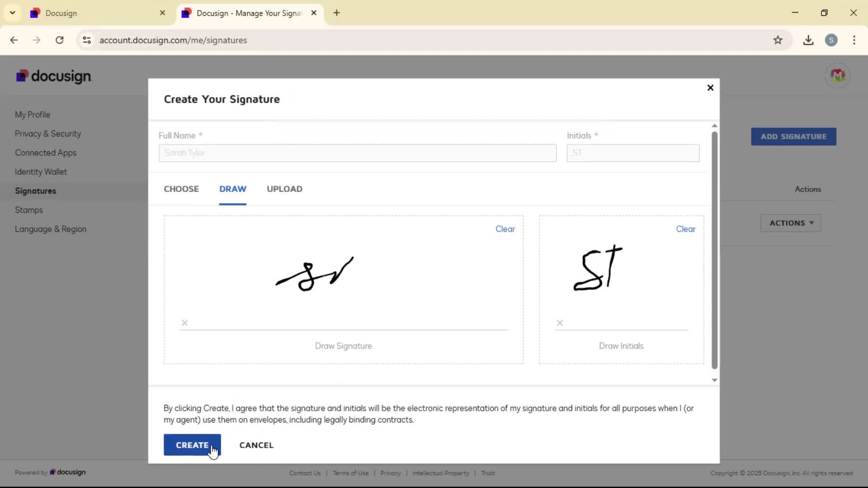Click ADD SIGNATURE button
The image size is (868, 488).
pos(793,136)
